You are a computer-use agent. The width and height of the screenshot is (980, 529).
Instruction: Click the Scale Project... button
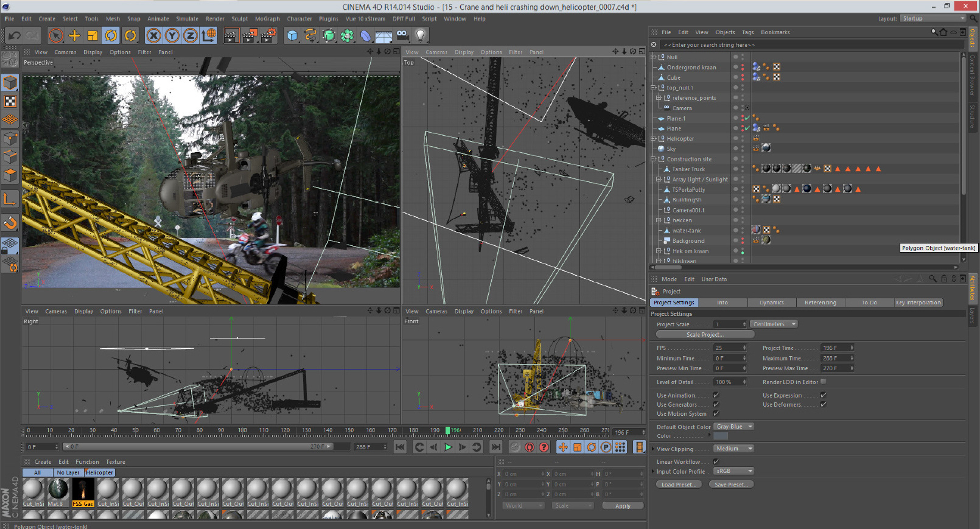coord(704,335)
